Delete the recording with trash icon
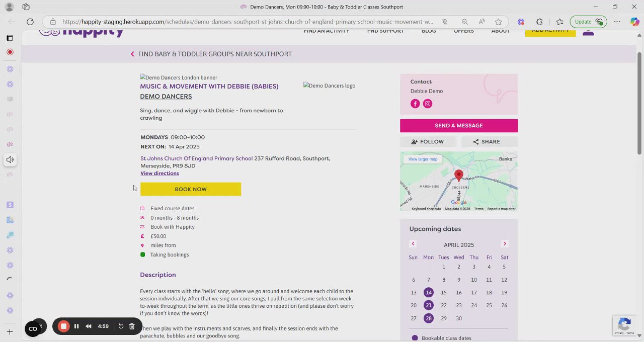The image size is (644, 342). (x=132, y=326)
